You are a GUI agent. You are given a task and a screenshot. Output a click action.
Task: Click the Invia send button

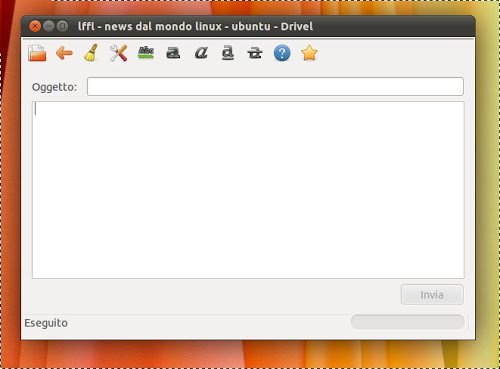pos(432,295)
